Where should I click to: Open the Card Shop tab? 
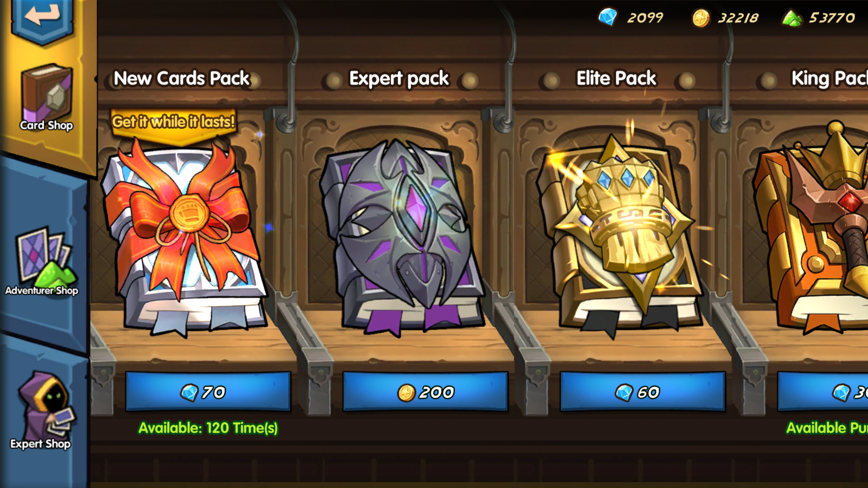click(46, 97)
